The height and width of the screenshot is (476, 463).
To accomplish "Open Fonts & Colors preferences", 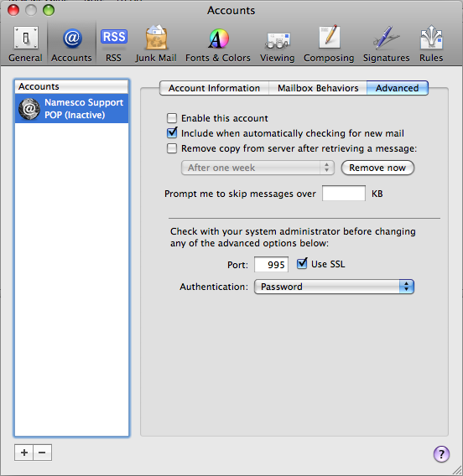I will (218, 44).
